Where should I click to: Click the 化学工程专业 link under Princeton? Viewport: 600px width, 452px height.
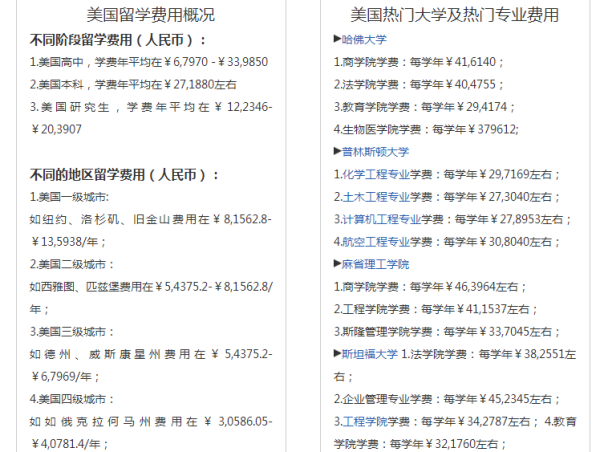click(375, 175)
